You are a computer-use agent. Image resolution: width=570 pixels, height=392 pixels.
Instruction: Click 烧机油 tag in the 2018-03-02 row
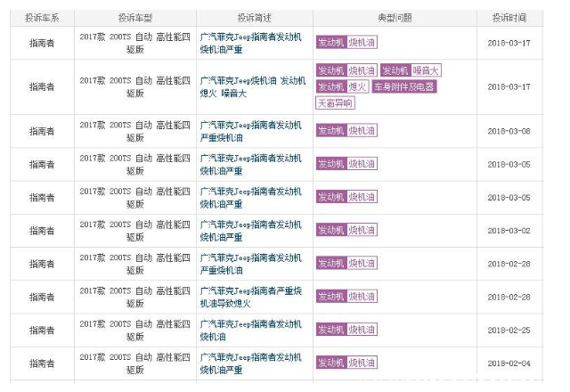click(x=362, y=230)
